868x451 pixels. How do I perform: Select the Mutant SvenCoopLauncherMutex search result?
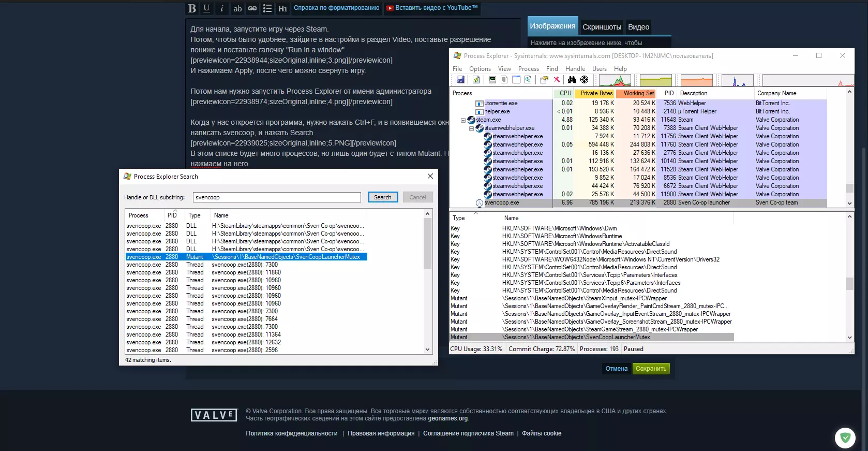[246, 257]
